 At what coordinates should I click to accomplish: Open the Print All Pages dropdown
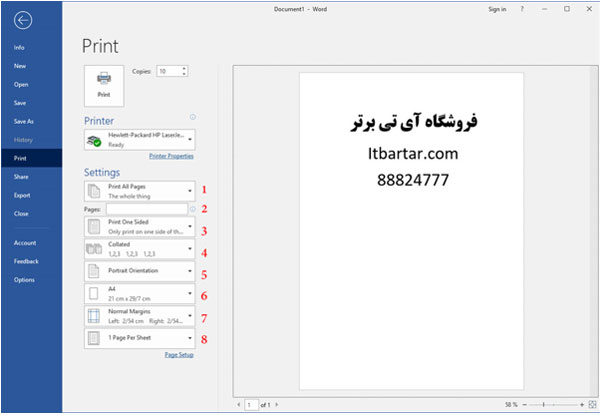[140, 191]
